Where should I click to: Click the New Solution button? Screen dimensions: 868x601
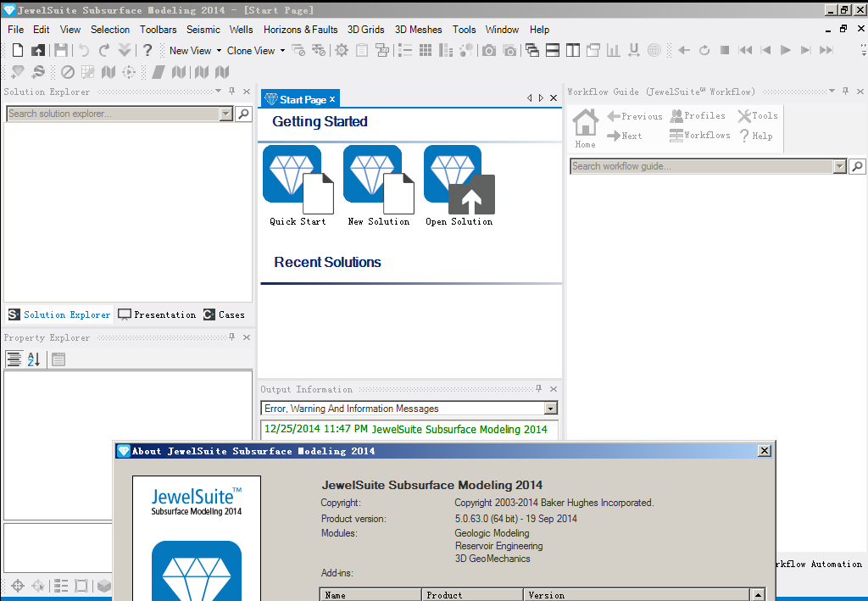tap(379, 186)
